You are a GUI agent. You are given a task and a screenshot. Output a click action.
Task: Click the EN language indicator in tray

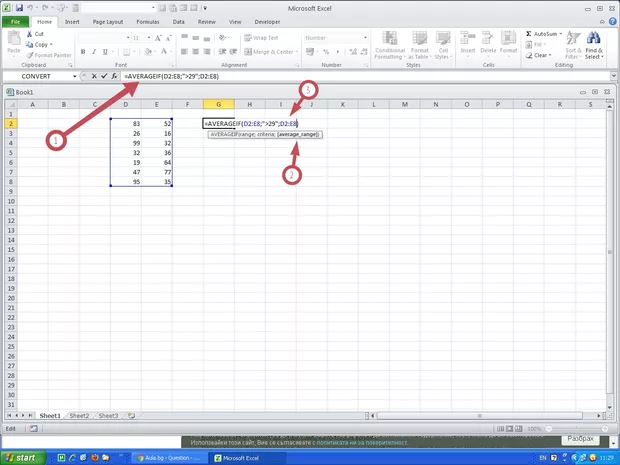pyautogui.click(x=542, y=458)
